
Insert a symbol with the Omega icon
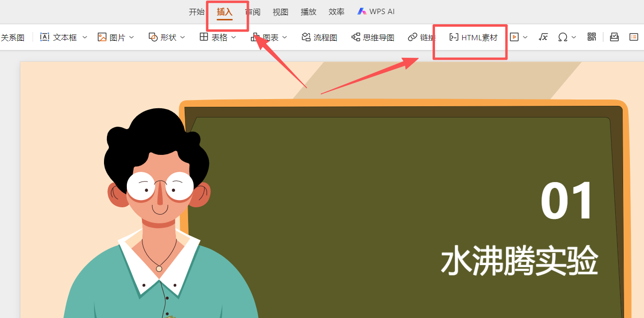point(563,37)
